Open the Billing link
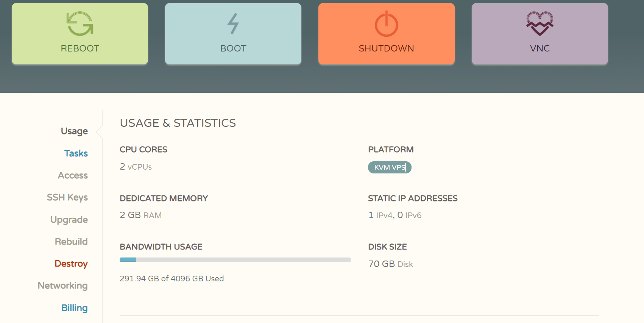Viewport: 644px width, 323px height. (x=75, y=308)
